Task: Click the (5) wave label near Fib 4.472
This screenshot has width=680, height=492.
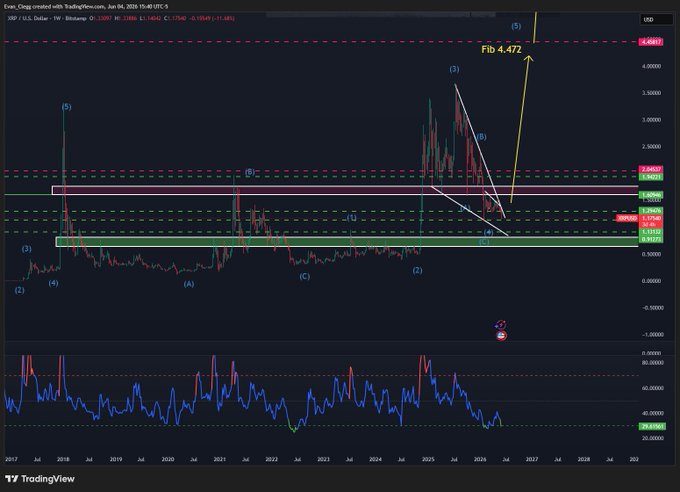Action: (x=516, y=26)
